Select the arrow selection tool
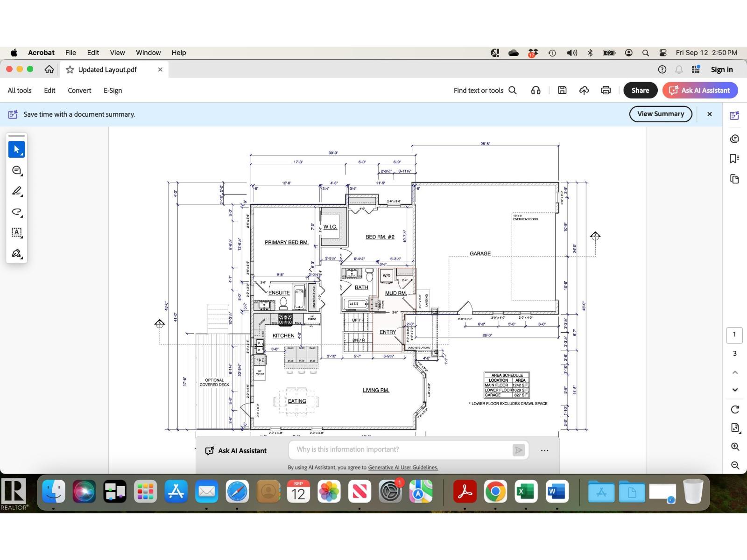747x560 pixels. coord(16,149)
